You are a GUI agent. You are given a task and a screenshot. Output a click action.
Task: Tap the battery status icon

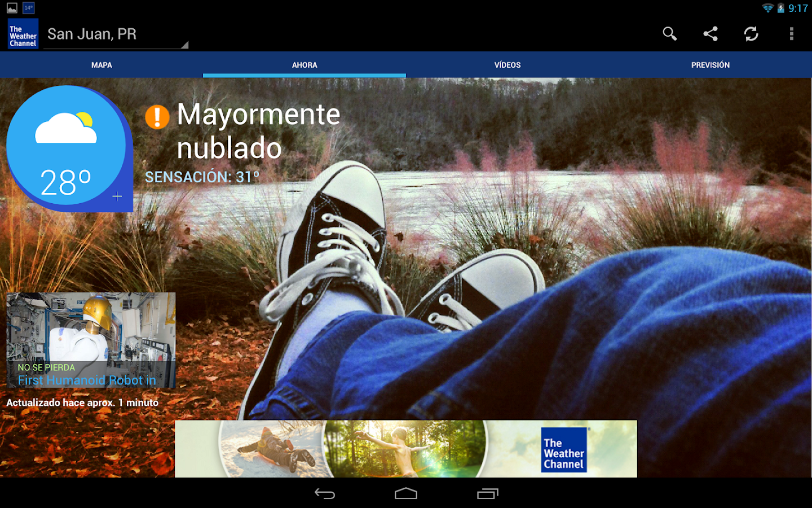[x=781, y=8]
